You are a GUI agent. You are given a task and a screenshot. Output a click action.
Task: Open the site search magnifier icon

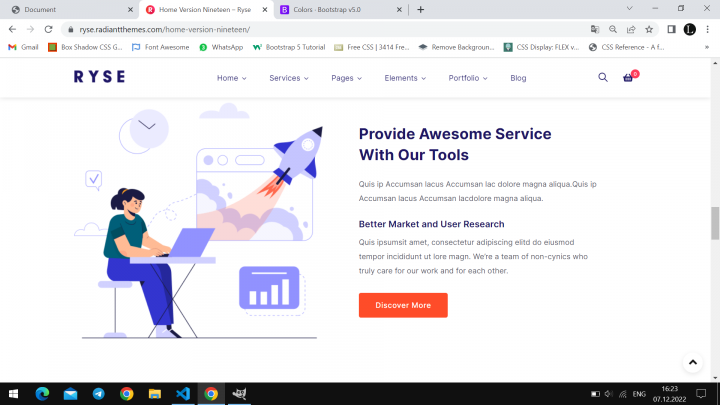[x=602, y=77]
